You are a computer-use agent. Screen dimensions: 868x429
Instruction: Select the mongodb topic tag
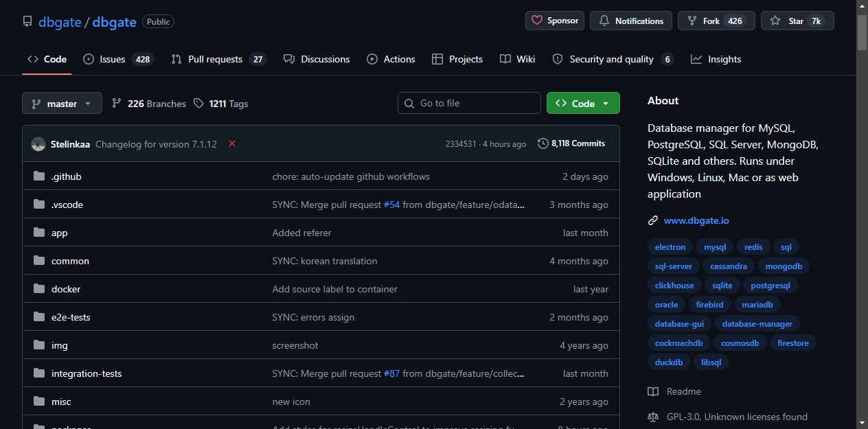point(784,266)
